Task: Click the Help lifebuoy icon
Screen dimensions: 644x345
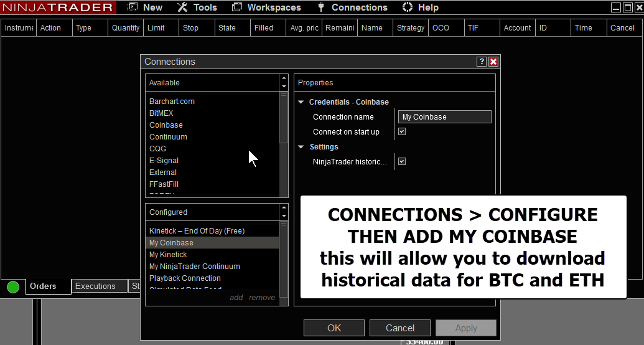Action: point(407,7)
